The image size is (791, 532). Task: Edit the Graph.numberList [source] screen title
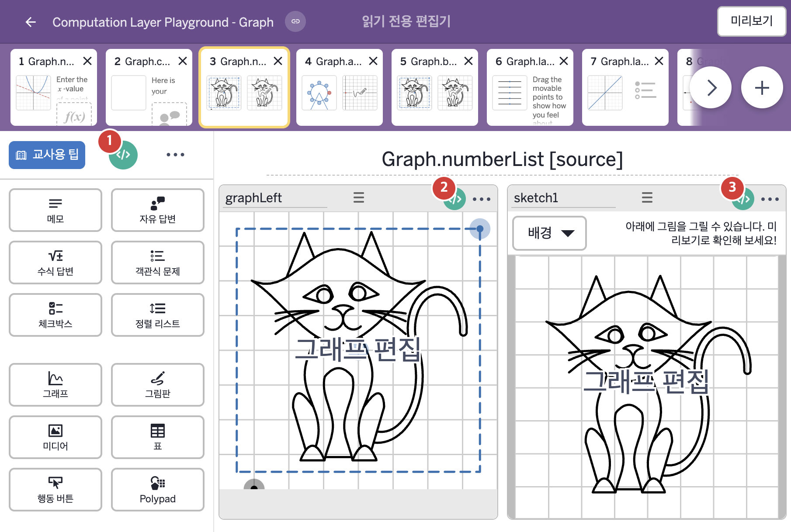(x=502, y=159)
